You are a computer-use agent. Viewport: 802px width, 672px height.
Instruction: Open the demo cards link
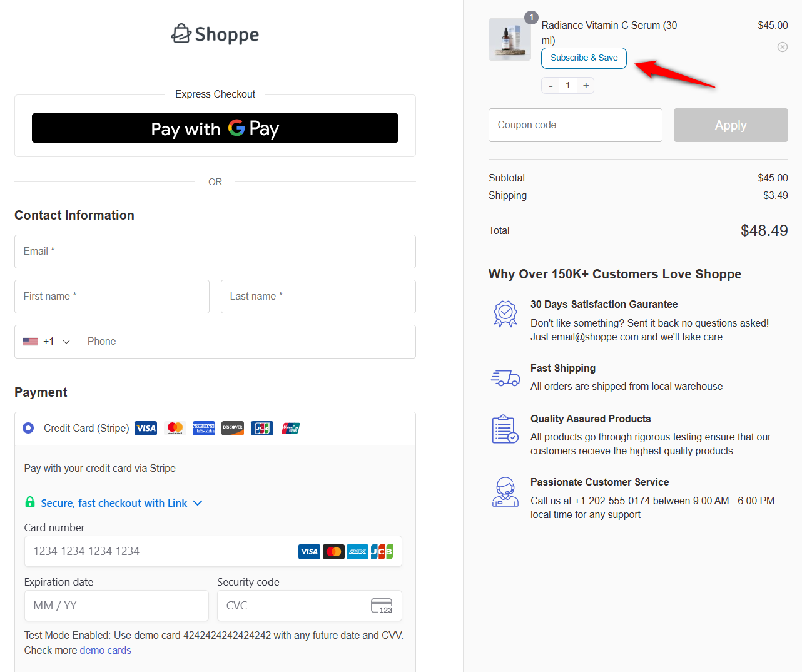(x=105, y=650)
